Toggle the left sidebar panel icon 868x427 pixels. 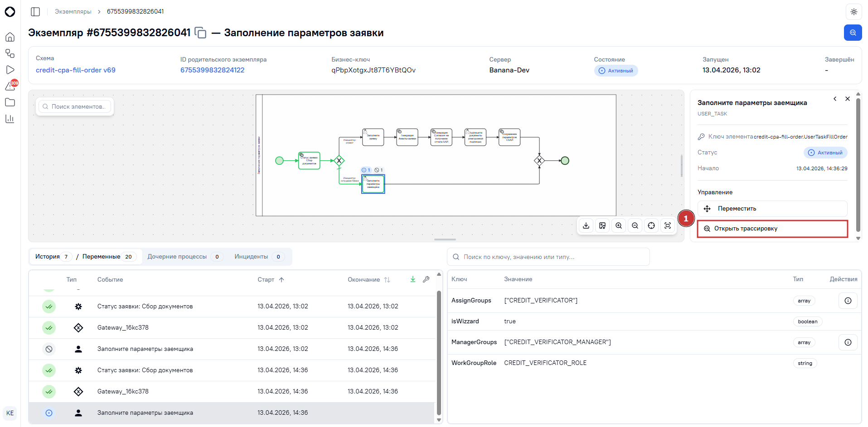(35, 12)
